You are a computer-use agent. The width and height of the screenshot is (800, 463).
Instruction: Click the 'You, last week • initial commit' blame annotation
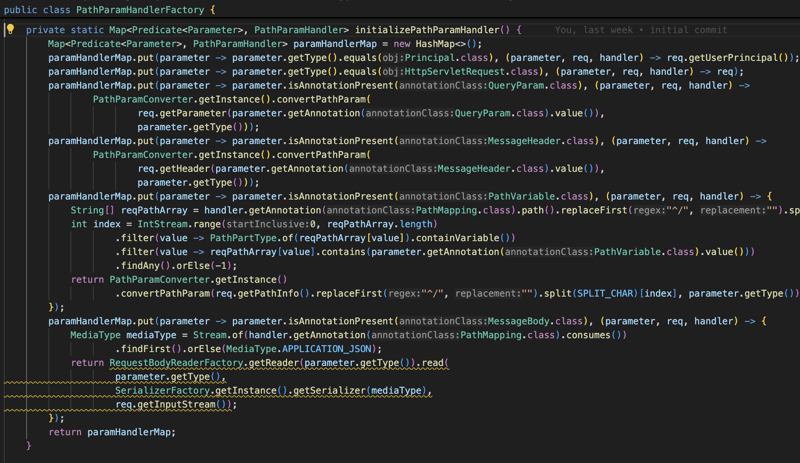pyautogui.click(x=641, y=30)
